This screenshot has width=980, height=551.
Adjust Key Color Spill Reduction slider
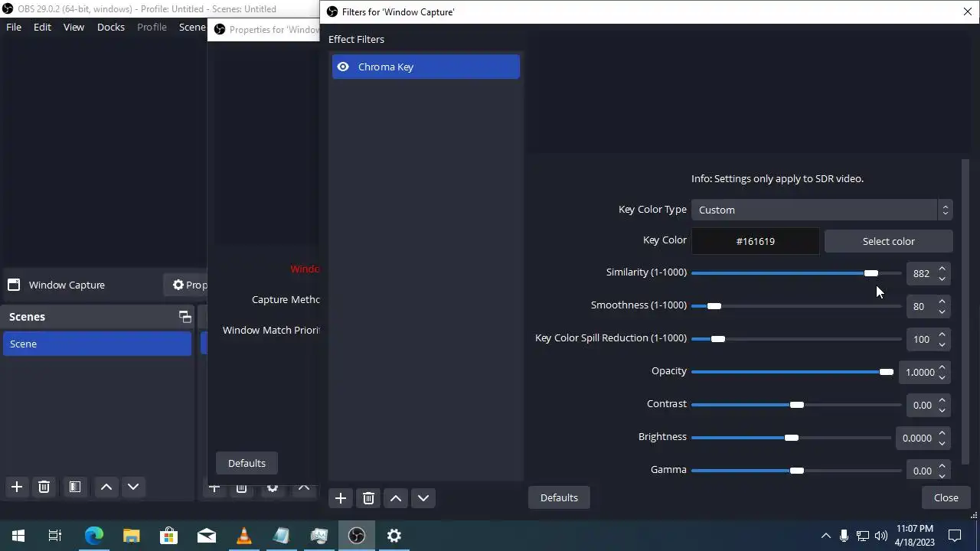pos(717,339)
